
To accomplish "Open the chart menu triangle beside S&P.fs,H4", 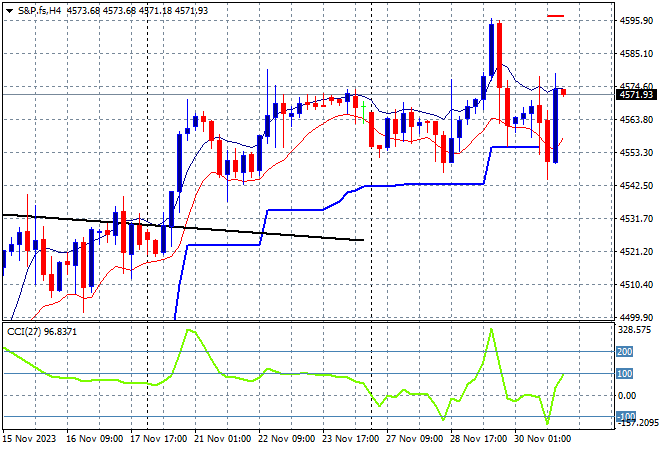I will point(9,11).
